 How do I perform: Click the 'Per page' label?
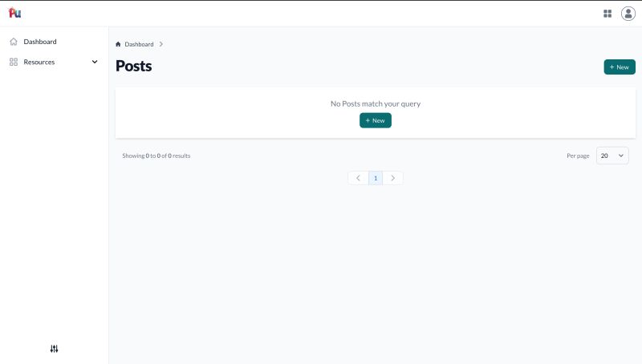pyautogui.click(x=578, y=156)
